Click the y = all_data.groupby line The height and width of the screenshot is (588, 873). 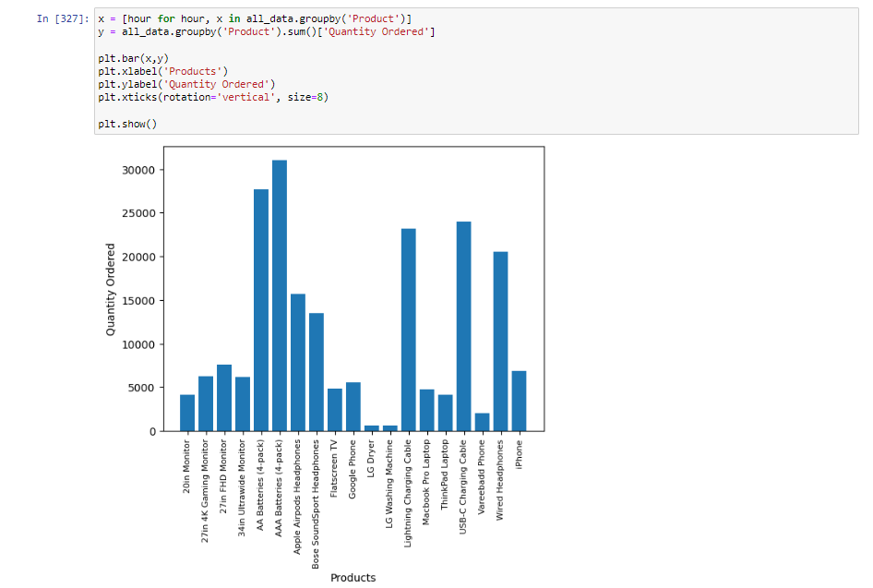point(267,31)
